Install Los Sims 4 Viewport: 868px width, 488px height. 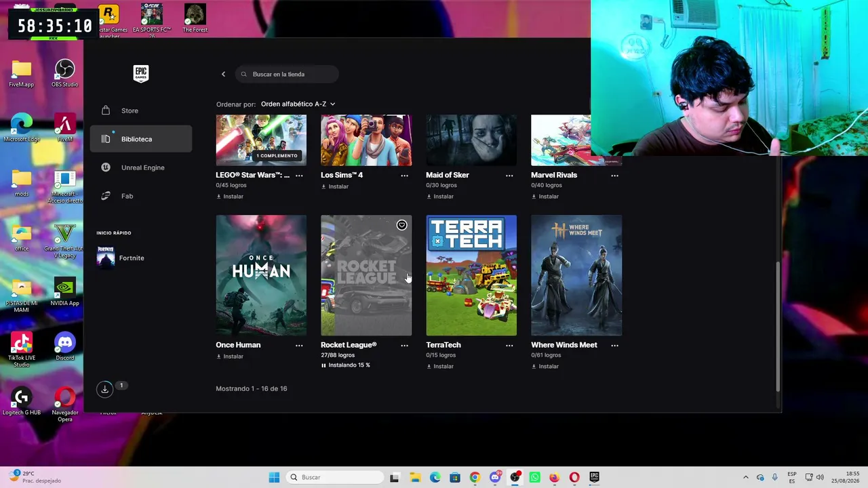(x=335, y=186)
